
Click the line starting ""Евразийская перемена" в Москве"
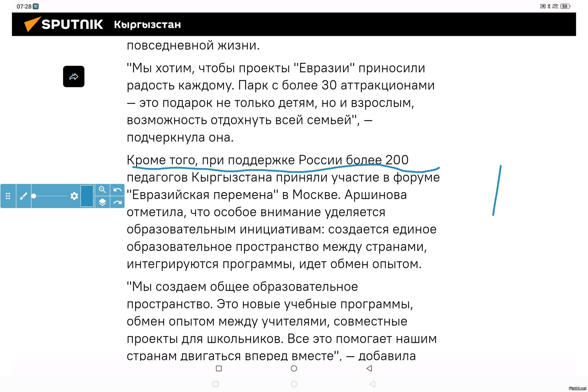click(267, 195)
